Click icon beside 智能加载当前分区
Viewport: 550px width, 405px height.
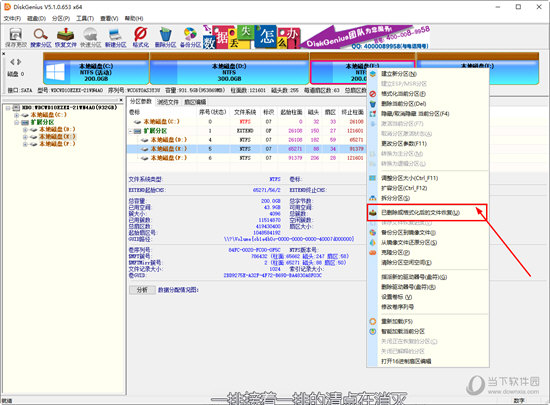pos(373,331)
